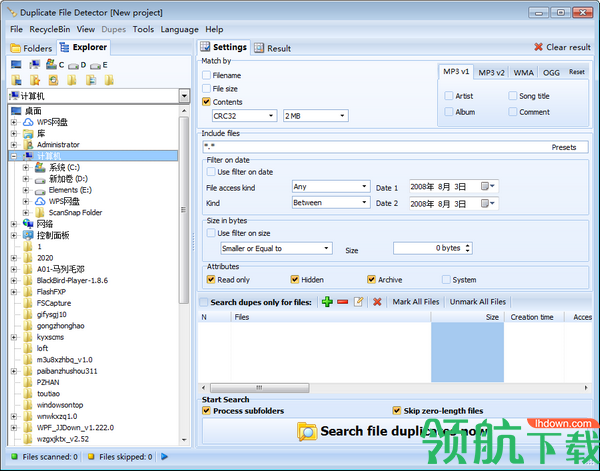The image size is (600, 471).
Task: Click Search file duplicates now button
Action: (396, 431)
